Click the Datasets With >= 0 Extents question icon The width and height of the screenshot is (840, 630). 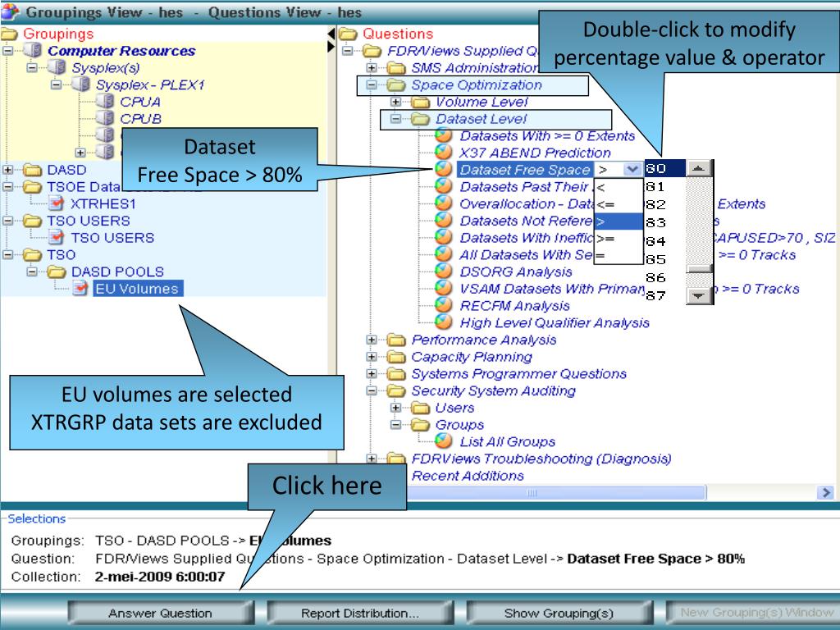tap(444, 135)
